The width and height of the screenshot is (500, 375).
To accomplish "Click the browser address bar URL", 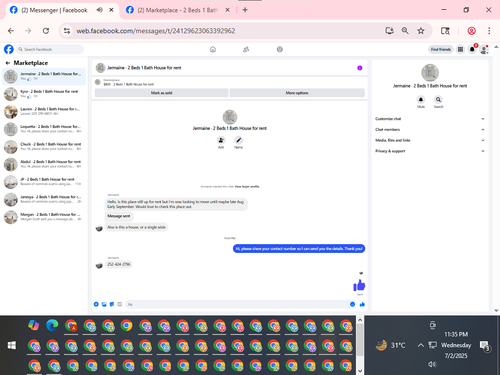I will pyautogui.click(x=156, y=31).
